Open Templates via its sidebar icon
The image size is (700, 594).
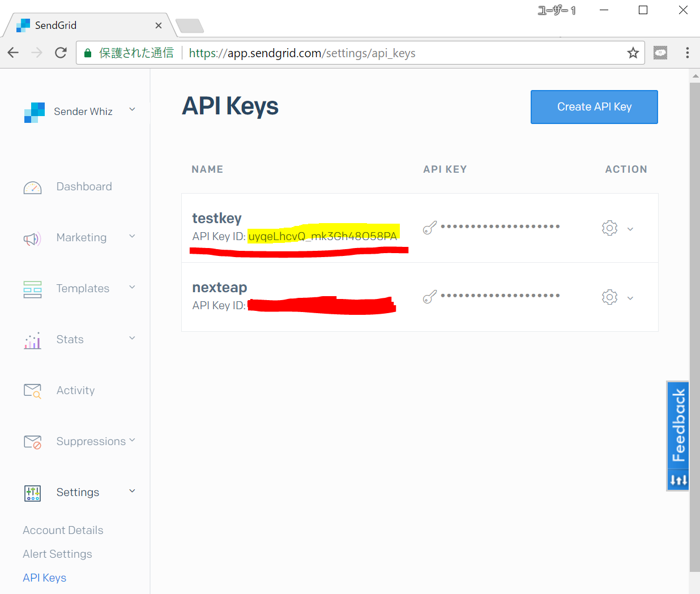(x=32, y=288)
